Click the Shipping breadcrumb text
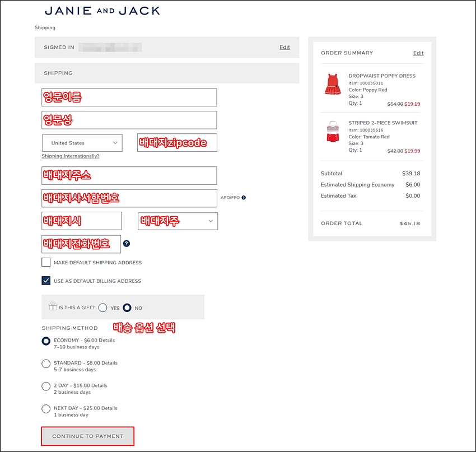The image size is (476, 452). (x=45, y=27)
